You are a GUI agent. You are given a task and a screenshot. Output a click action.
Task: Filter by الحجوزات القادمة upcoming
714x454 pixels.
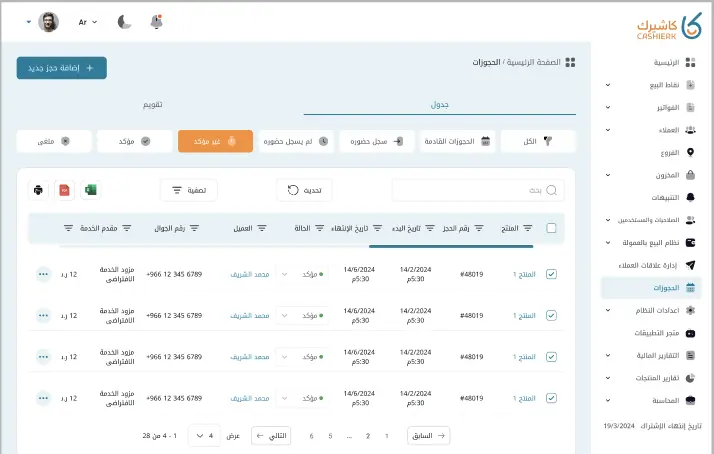point(457,141)
